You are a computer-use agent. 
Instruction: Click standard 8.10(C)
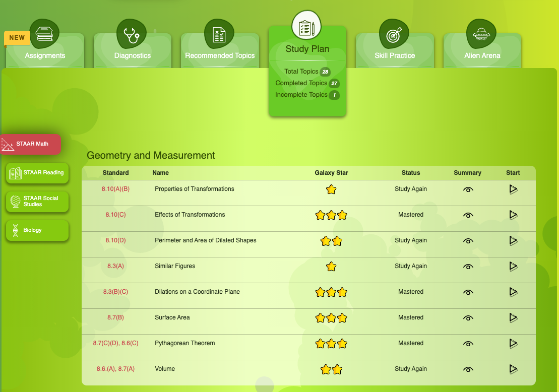115,215
